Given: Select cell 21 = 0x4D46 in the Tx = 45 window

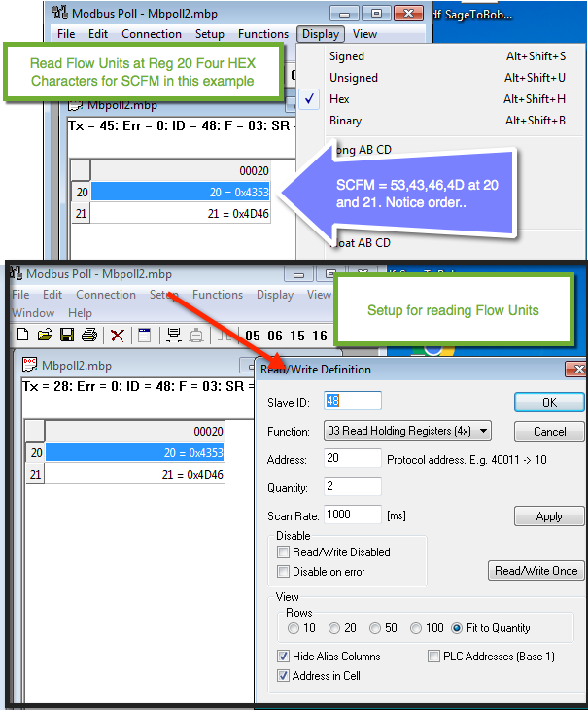Looking at the screenshot, I should tap(181, 213).
